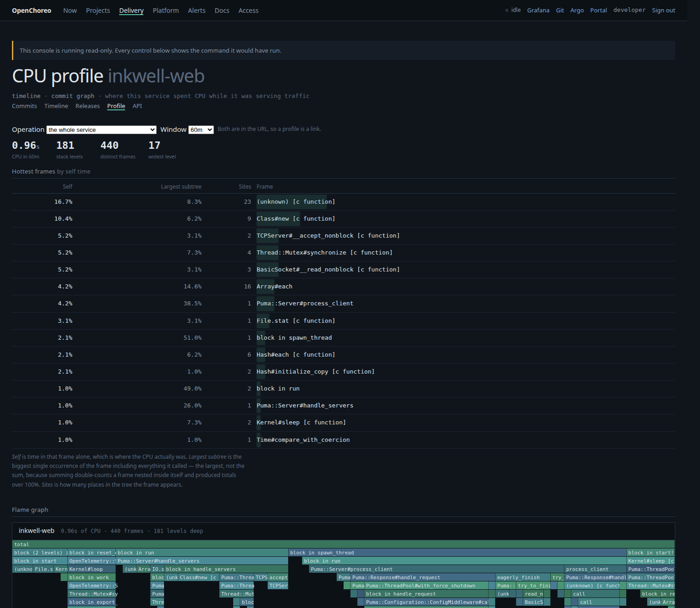Viewport: 700px width, 608px height.
Task: Click the Puma::Server#handle_servers table row
Action: 344,406
